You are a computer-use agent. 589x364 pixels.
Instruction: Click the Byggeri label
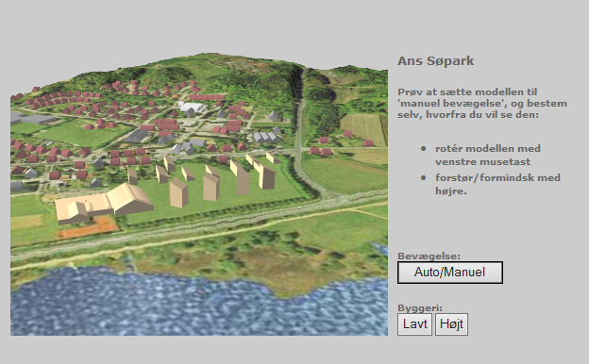tap(420, 308)
